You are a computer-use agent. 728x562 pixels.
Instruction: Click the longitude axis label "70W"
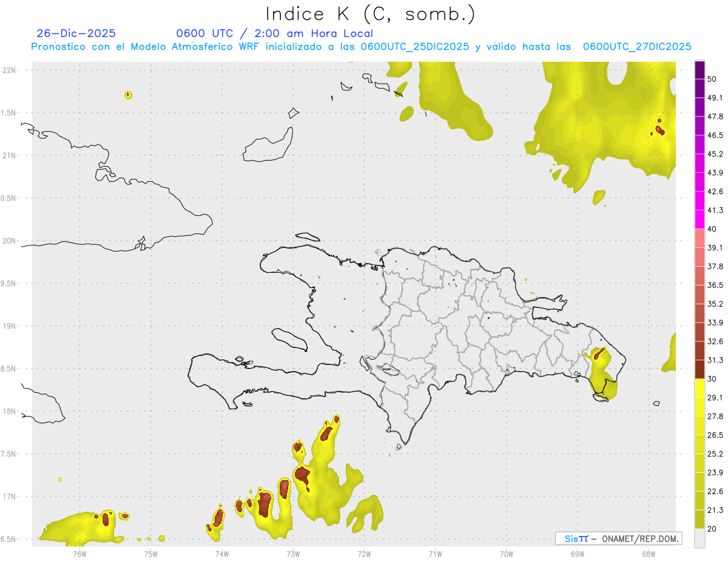tap(506, 554)
